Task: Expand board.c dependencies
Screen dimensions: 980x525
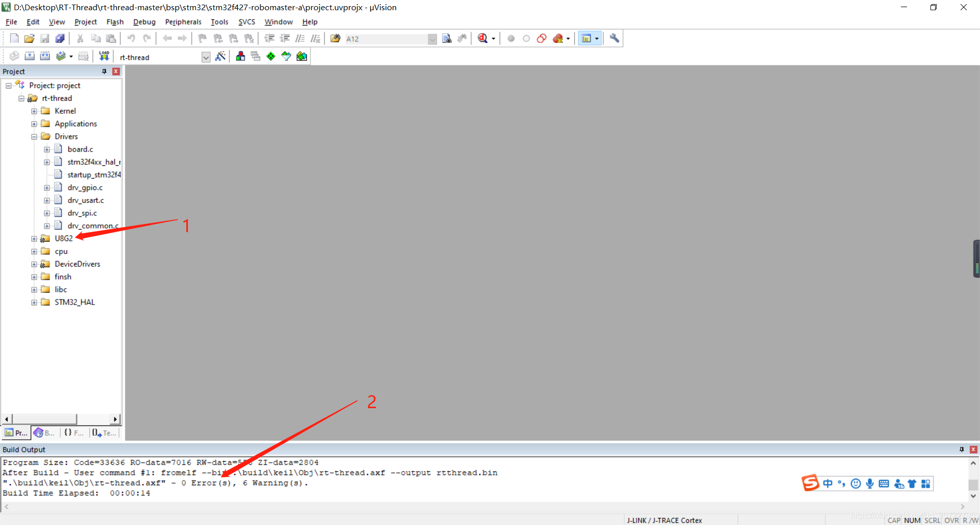Action: 47,149
